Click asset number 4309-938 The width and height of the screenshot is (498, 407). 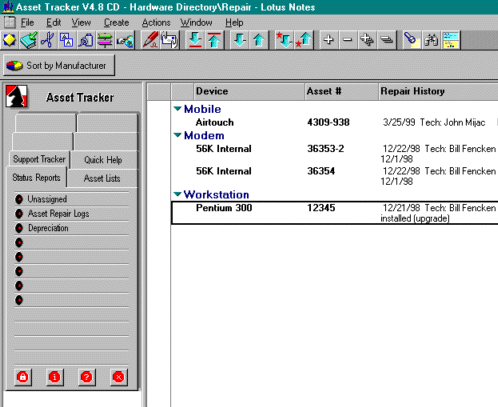[x=328, y=122]
